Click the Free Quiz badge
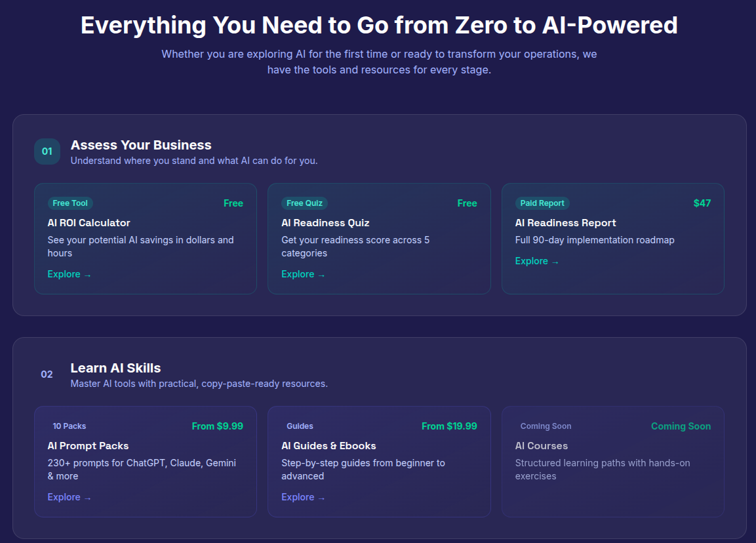Image resolution: width=756 pixels, height=543 pixels. [x=304, y=203]
